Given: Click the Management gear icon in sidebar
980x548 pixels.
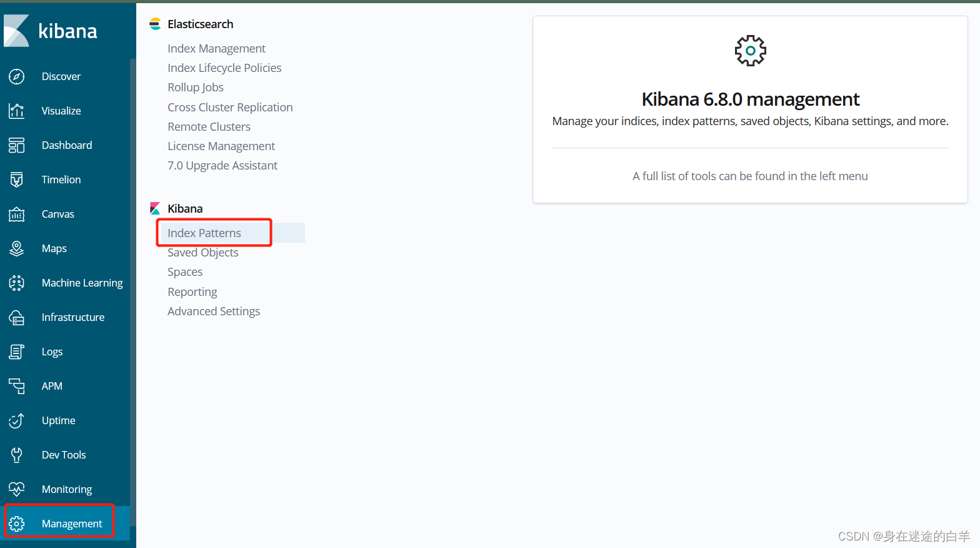Looking at the screenshot, I should point(17,524).
